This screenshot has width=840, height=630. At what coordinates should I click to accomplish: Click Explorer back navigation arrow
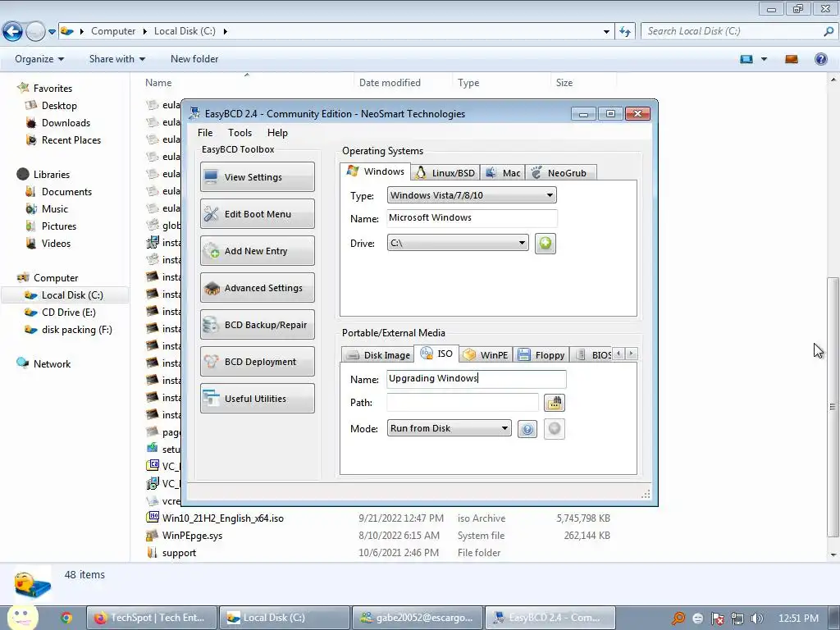coord(13,32)
